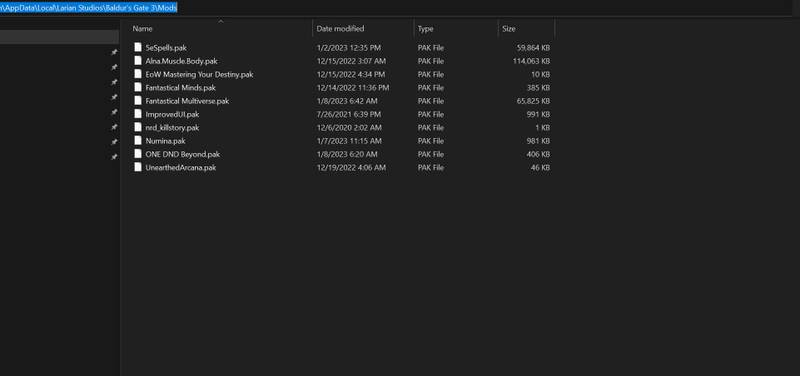Screen dimensions: 800x376
Task: Click the file icon beside ONE DND Beyond.pak
Action: [x=138, y=154]
